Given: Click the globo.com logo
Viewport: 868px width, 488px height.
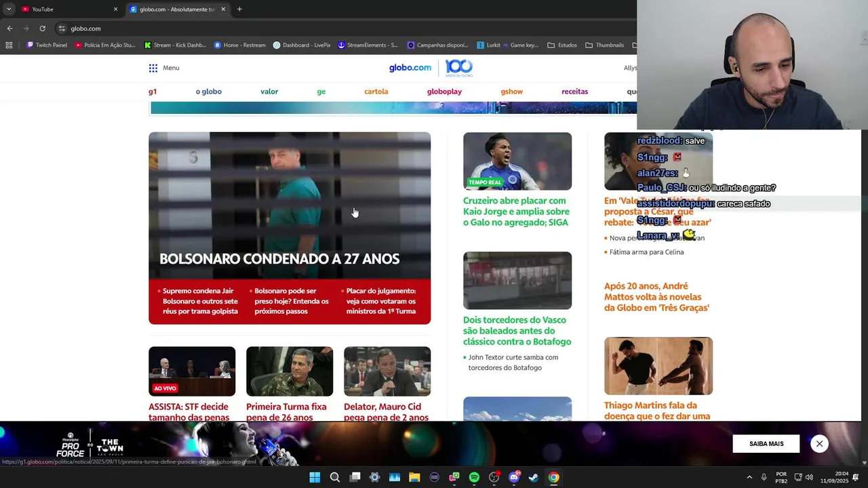Looking at the screenshot, I should [x=410, y=68].
